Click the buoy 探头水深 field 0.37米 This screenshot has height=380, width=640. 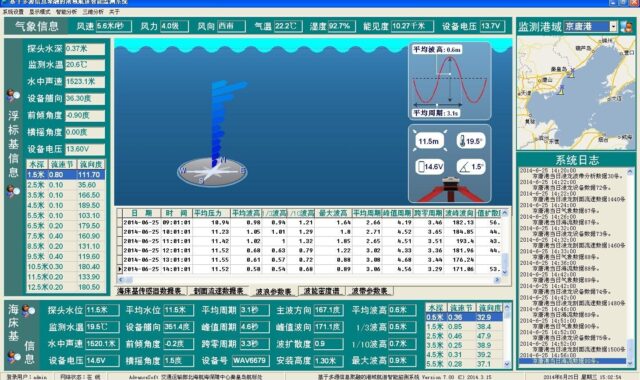tap(85, 49)
